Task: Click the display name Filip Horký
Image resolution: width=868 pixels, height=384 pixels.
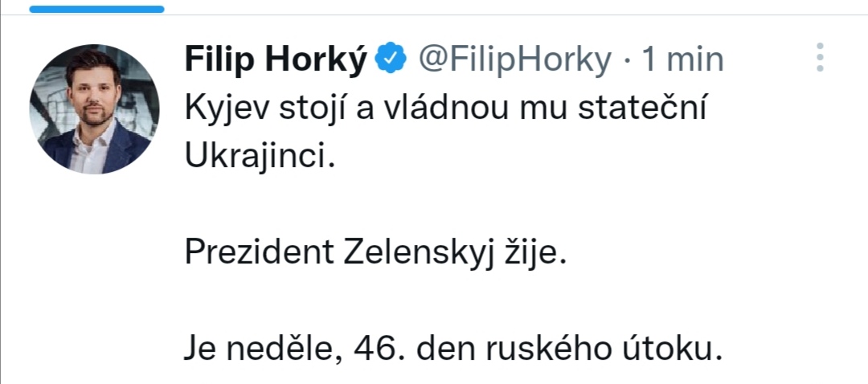Action: click(276, 59)
